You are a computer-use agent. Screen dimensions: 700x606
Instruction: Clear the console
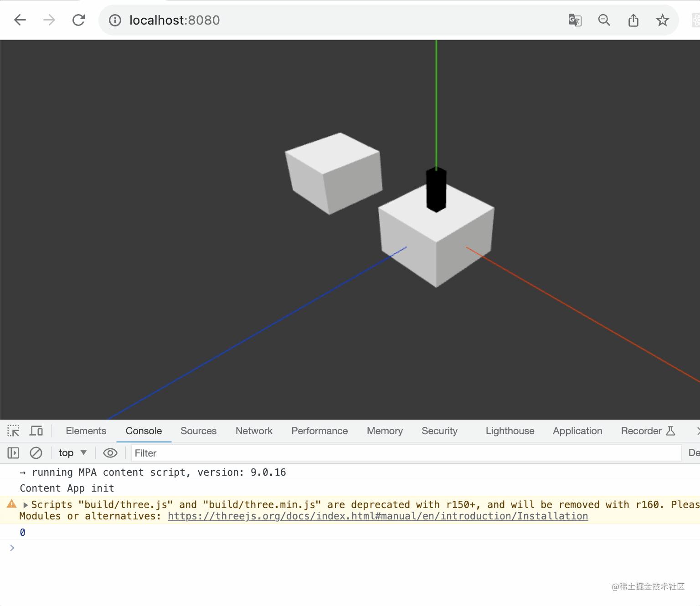coord(36,452)
